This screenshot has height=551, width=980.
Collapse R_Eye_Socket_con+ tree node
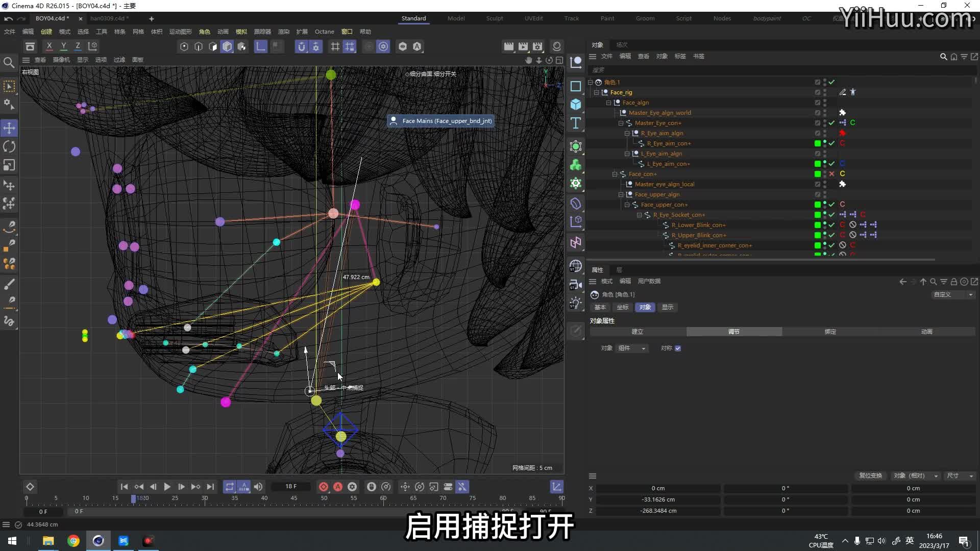pyautogui.click(x=640, y=215)
